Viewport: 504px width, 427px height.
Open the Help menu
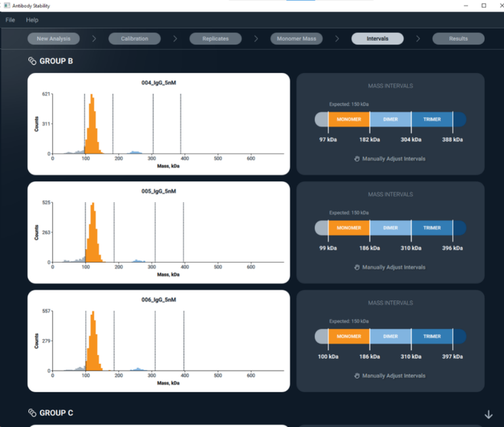coord(32,20)
